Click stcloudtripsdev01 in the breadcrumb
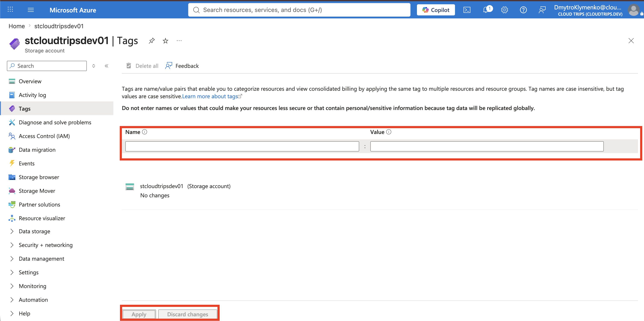Image resolution: width=644 pixels, height=321 pixels. (x=59, y=26)
